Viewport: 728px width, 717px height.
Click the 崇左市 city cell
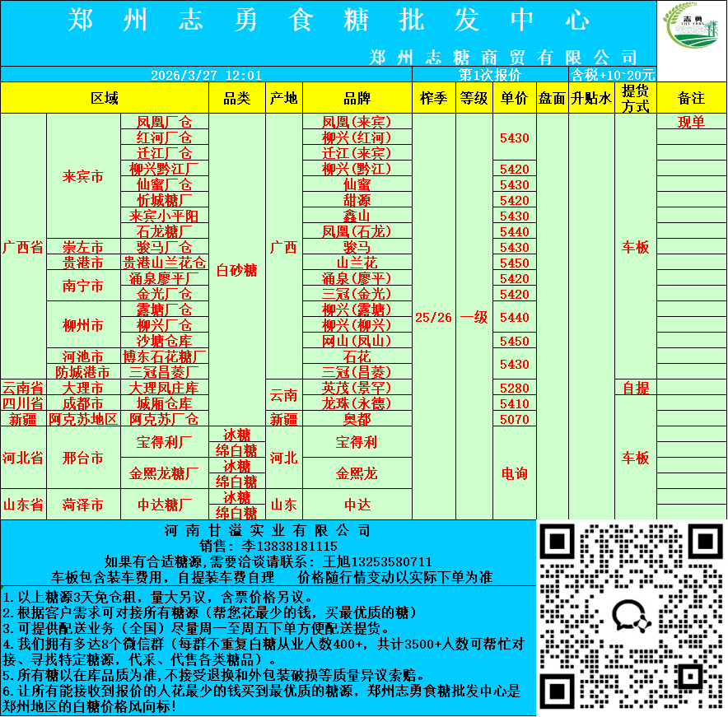pos(83,247)
